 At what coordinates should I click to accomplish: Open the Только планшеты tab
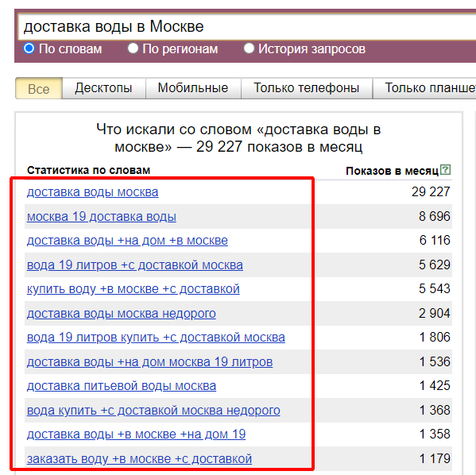424,88
